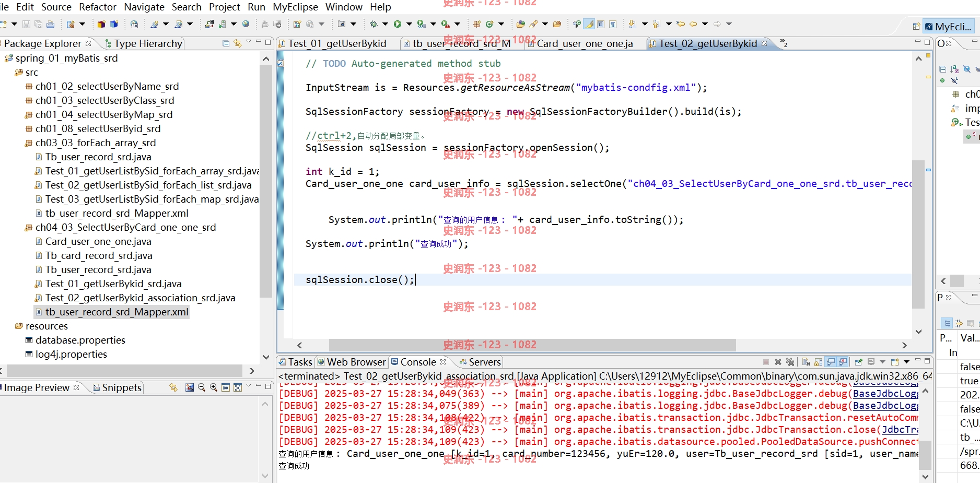Screen dimensions: 980x483
Task: Open the Refactor menu
Action: coord(98,7)
